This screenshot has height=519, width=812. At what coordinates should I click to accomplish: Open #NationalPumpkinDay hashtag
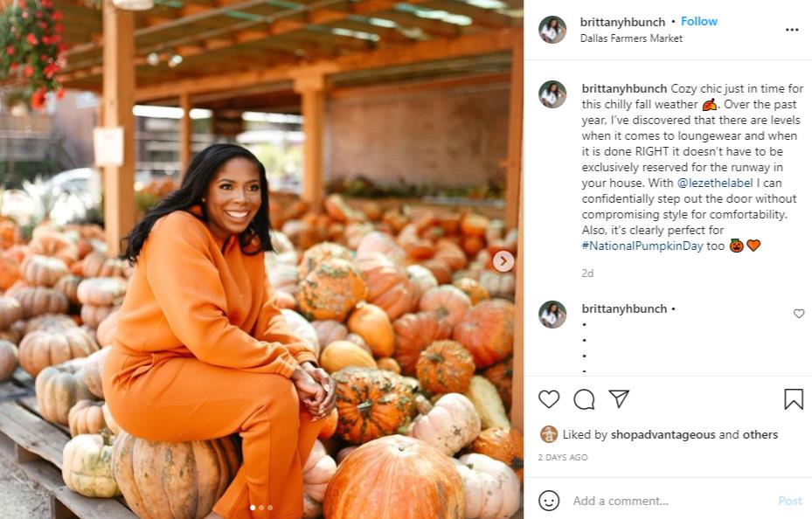(642, 246)
